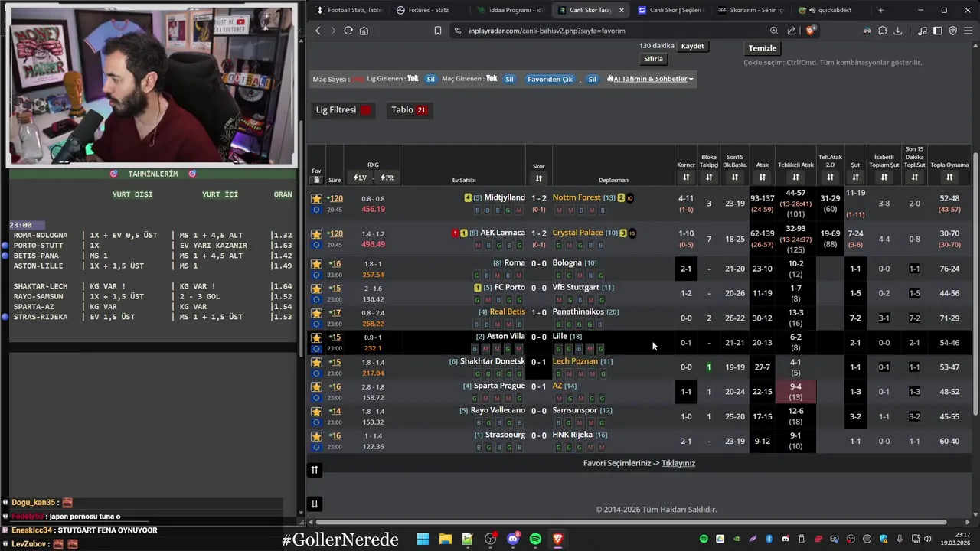Click the Sıfırla button
Viewport: 980px width, 551px height.
coord(653,59)
